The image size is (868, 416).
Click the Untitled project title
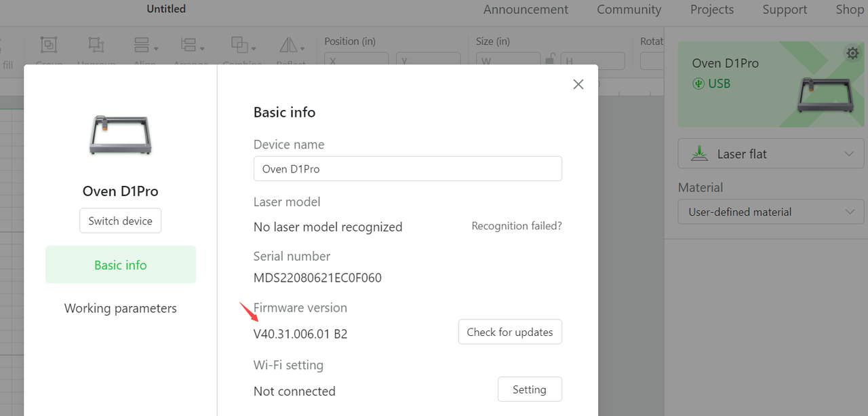click(x=166, y=9)
